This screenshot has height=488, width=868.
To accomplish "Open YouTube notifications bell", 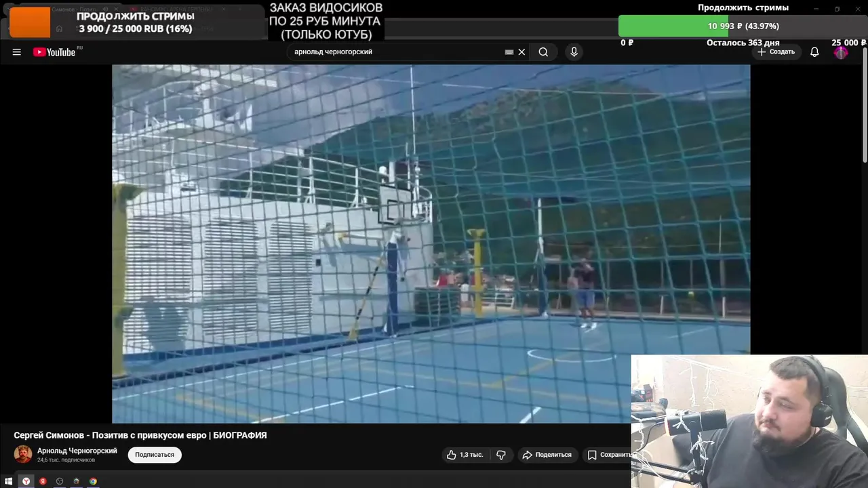I will tap(814, 52).
